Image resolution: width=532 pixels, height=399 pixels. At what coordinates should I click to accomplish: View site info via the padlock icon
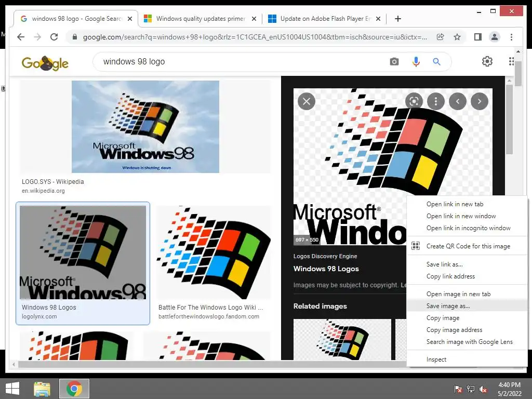pyautogui.click(x=75, y=37)
